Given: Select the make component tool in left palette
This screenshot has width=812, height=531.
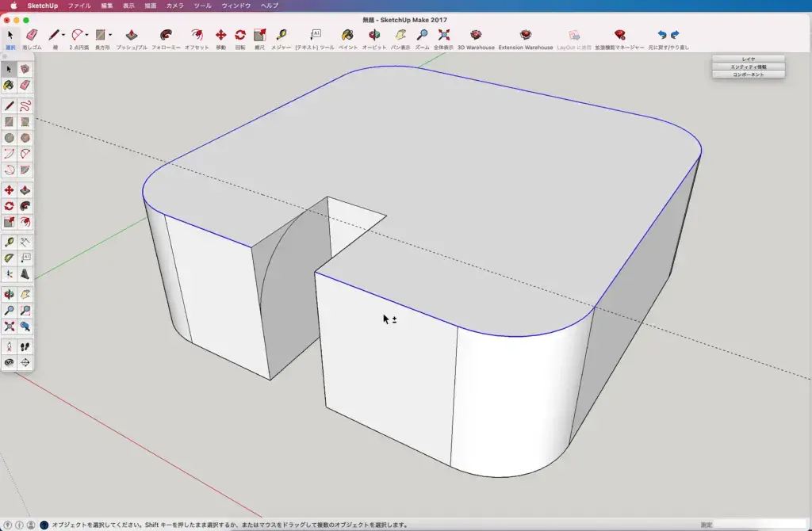Looking at the screenshot, I should [x=25, y=69].
